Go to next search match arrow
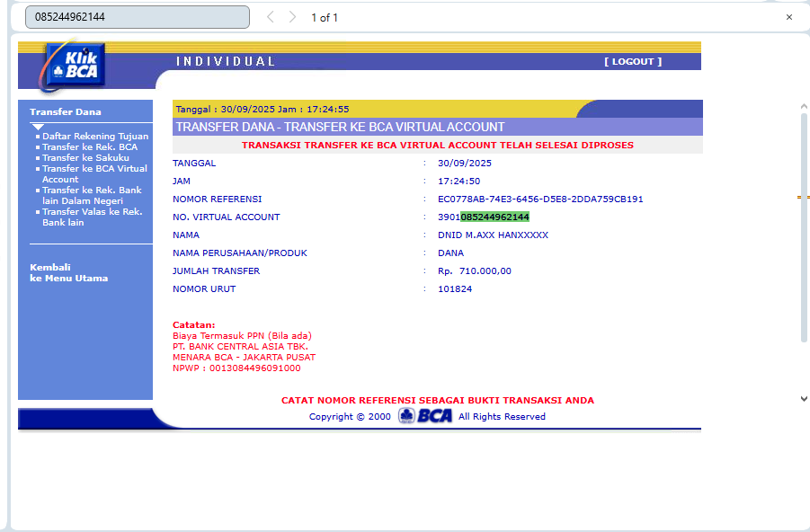 pos(292,17)
